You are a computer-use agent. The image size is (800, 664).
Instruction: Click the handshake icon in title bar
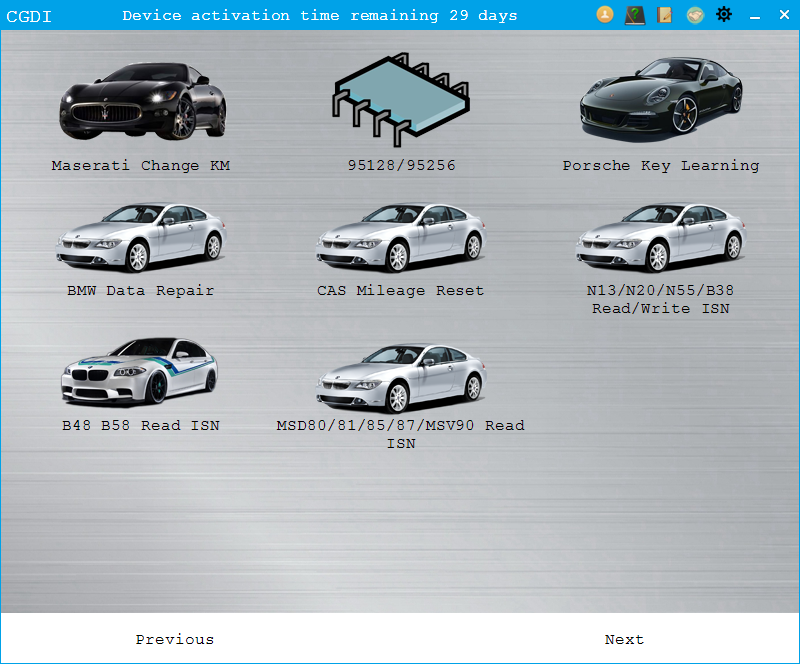pyautogui.click(x=695, y=15)
